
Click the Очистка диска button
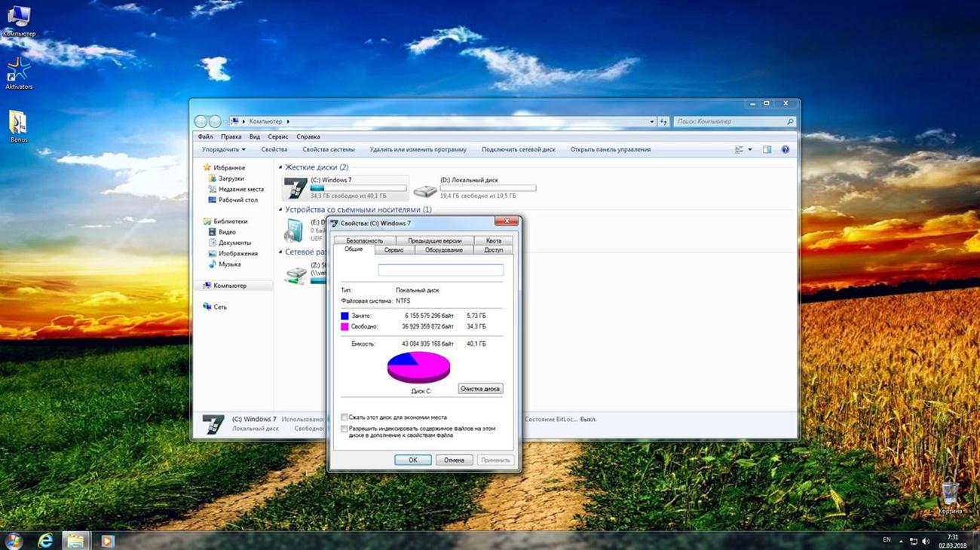tap(480, 389)
